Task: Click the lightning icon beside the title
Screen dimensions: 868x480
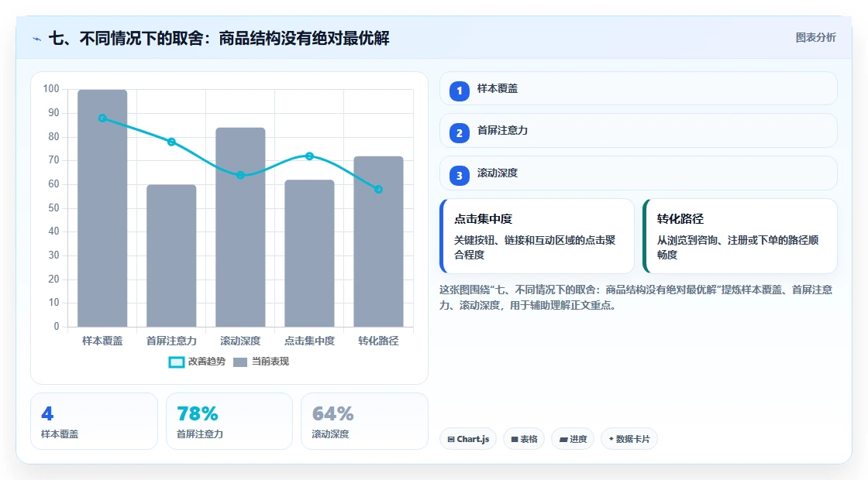Action: 37,39
